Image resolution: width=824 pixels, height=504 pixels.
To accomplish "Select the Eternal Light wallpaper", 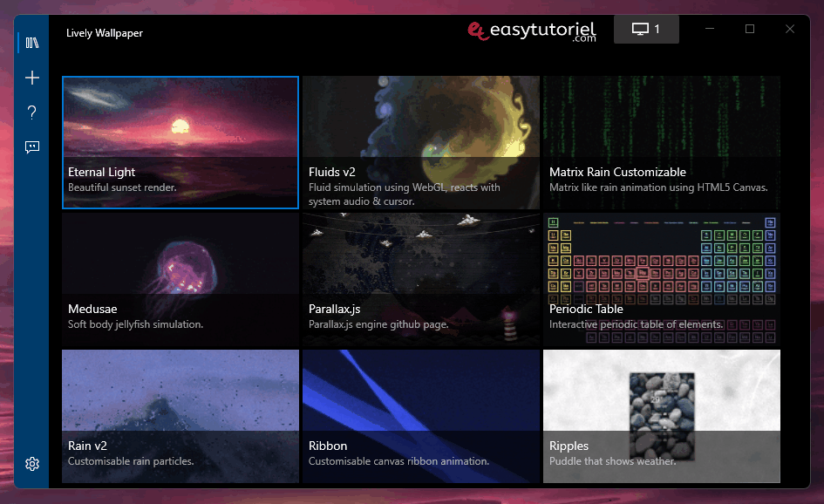I will [x=180, y=142].
